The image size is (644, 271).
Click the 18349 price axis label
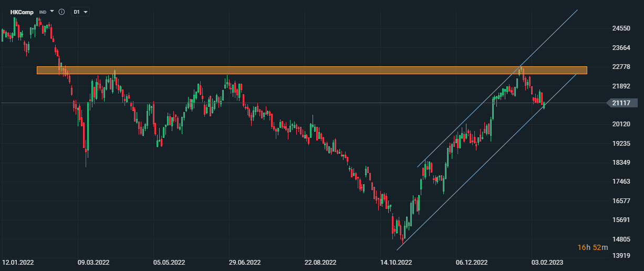pyautogui.click(x=621, y=163)
